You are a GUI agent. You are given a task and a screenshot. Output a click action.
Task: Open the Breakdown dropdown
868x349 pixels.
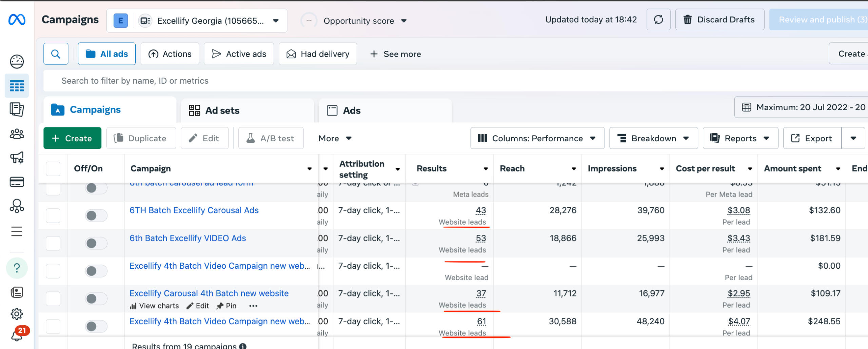pyautogui.click(x=653, y=138)
